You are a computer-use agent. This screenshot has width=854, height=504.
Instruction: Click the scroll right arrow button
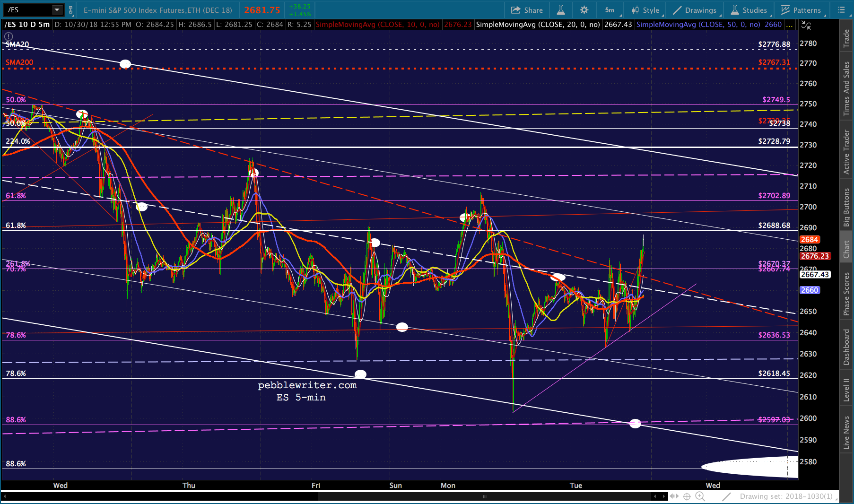[664, 496]
